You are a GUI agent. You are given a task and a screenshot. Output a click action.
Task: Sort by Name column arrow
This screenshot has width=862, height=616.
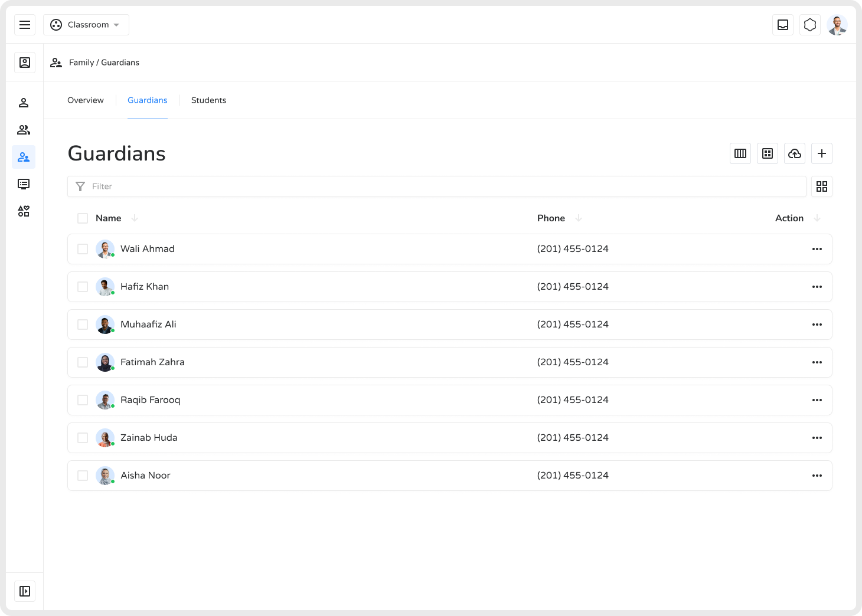tap(135, 218)
